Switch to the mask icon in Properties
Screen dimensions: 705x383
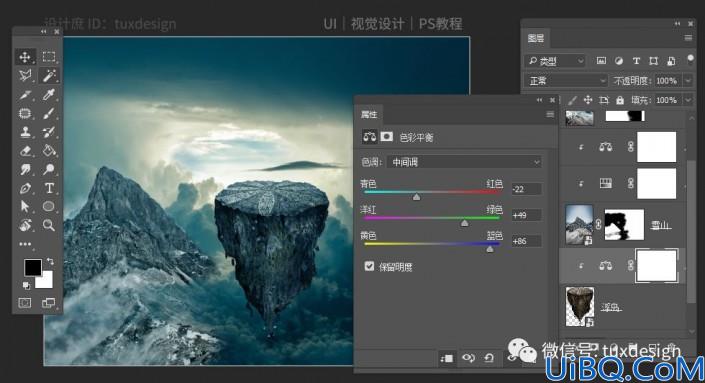pos(387,137)
